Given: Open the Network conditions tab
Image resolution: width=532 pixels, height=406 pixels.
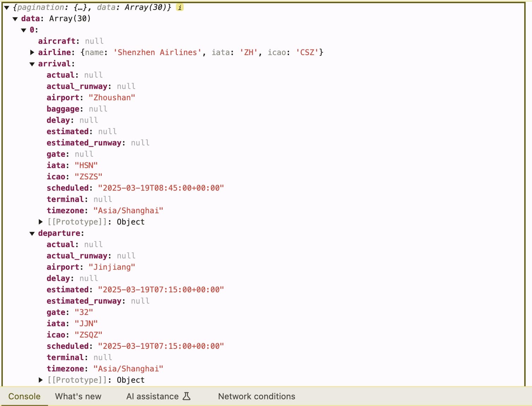Looking at the screenshot, I should (x=256, y=396).
